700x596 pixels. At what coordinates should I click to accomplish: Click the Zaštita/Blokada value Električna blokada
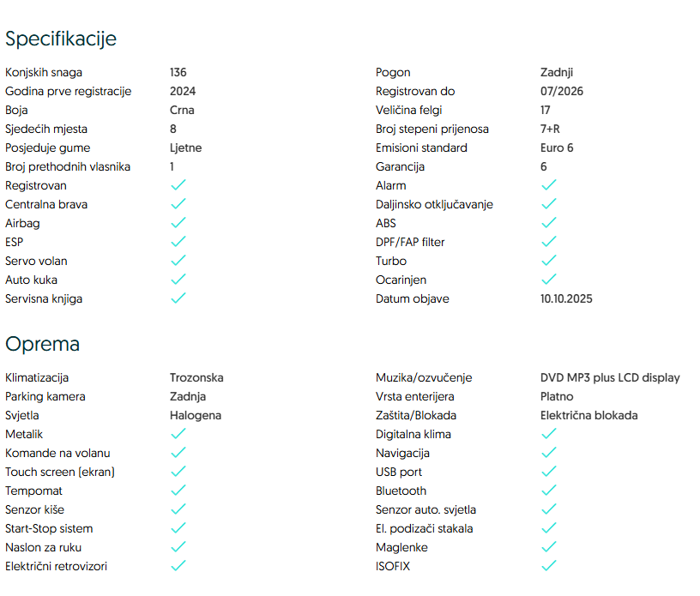(x=582, y=415)
